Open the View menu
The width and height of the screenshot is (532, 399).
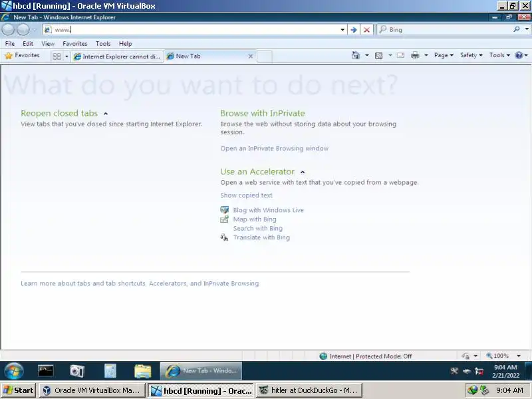pos(48,43)
